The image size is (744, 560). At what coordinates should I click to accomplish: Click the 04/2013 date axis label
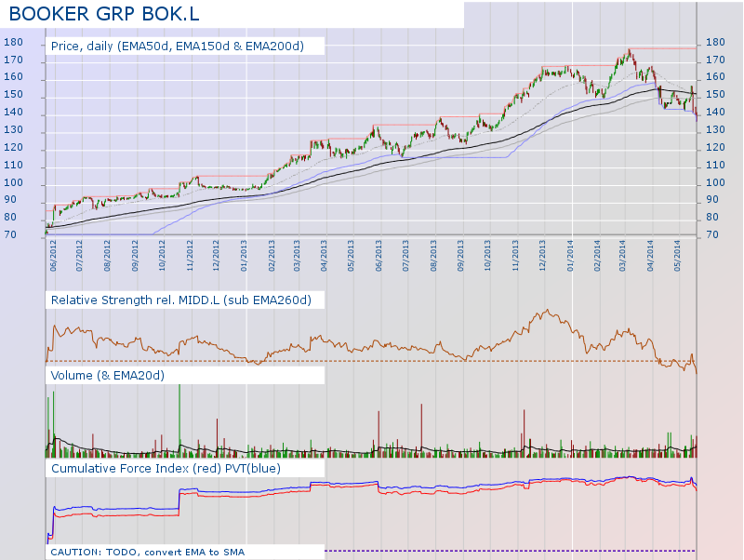point(324,256)
